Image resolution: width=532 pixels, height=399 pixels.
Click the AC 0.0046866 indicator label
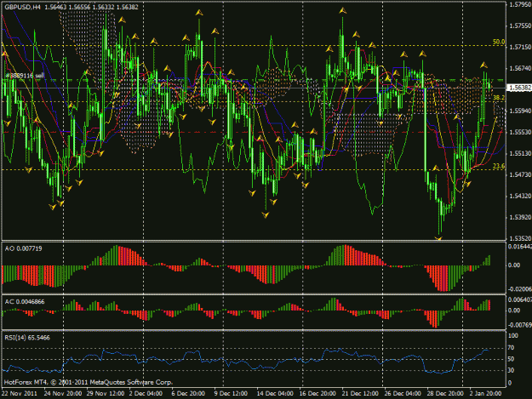point(25,301)
